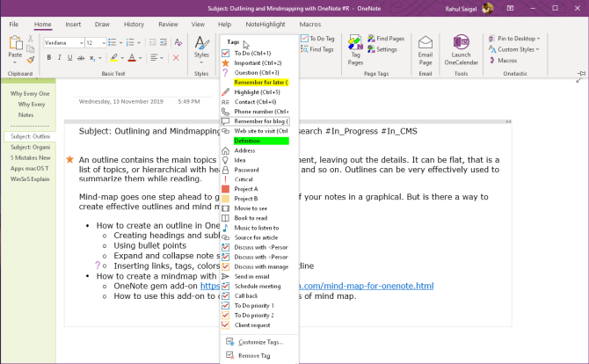
Task: Expand the bullet list style dropdown arrow
Action: click(121, 43)
